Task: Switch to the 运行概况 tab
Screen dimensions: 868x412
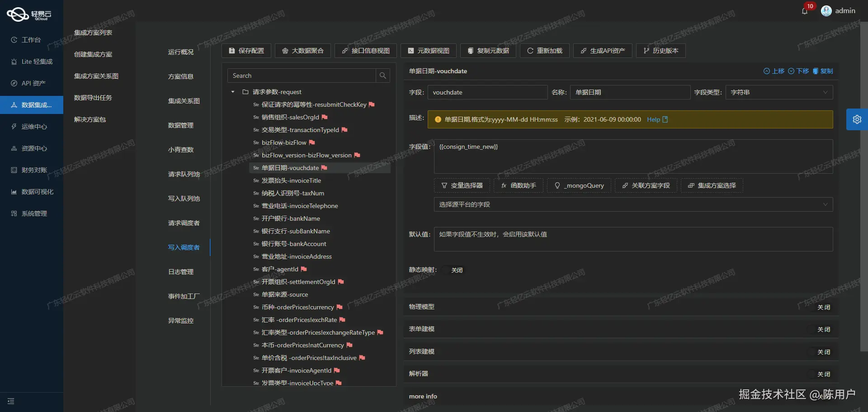Action: point(181,52)
